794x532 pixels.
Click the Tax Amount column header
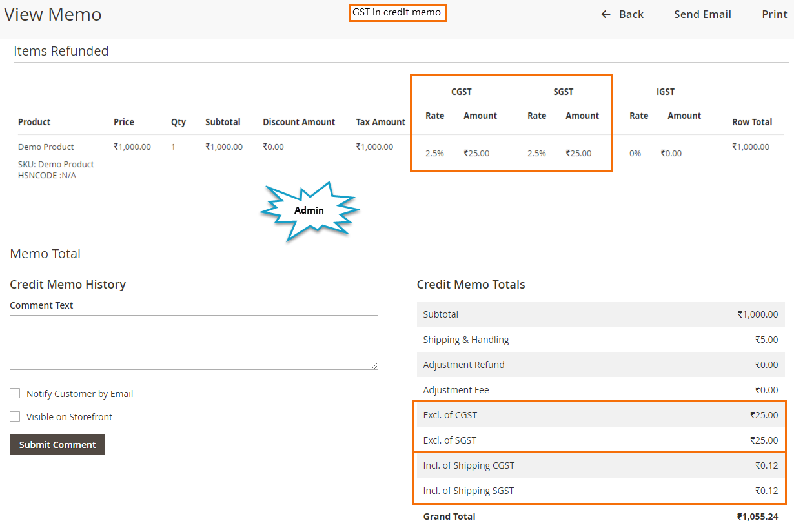[380, 122]
